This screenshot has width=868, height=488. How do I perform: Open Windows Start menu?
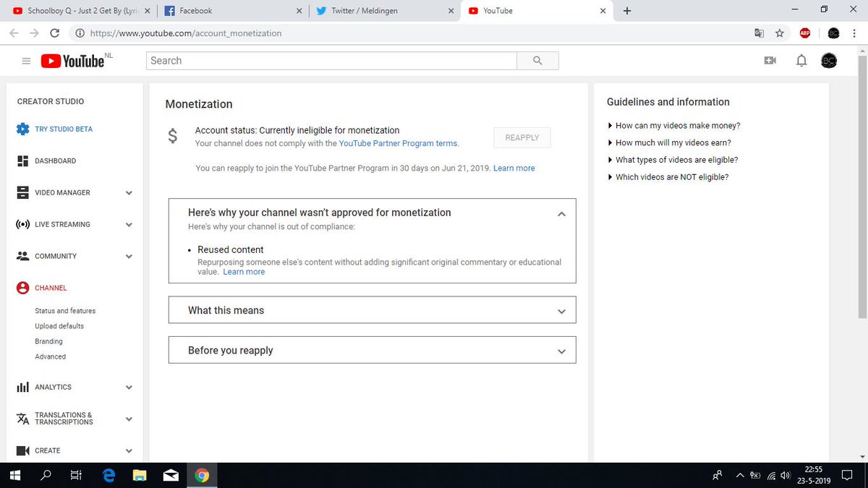(16, 476)
